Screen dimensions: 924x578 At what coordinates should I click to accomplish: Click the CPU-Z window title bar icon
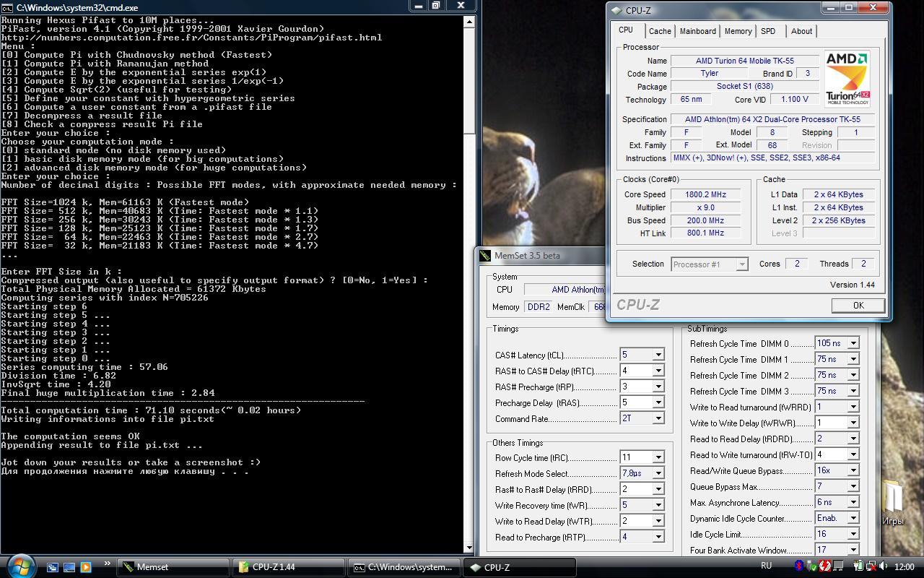(x=616, y=10)
